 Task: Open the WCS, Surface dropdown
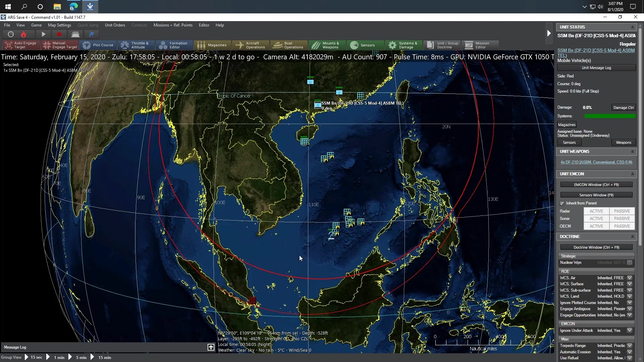click(x=630, y=284)
